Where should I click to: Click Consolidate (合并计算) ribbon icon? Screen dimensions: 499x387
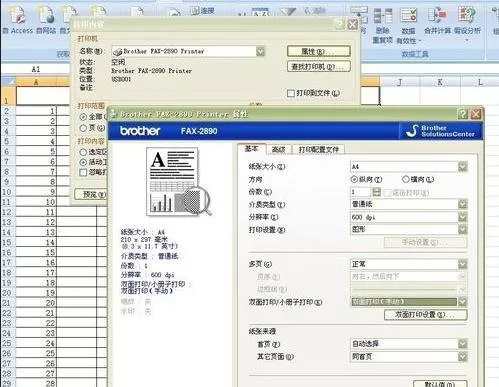(x=437, y=21)
